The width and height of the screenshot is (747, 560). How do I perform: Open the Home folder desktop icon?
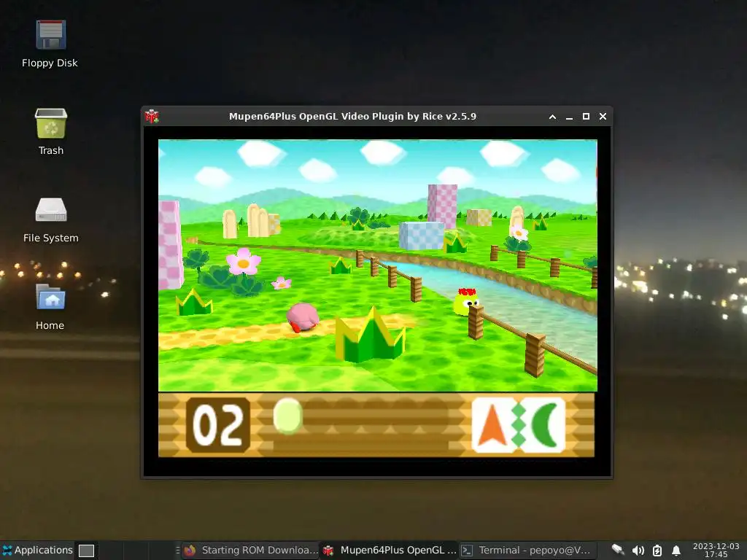coord(50,307)
